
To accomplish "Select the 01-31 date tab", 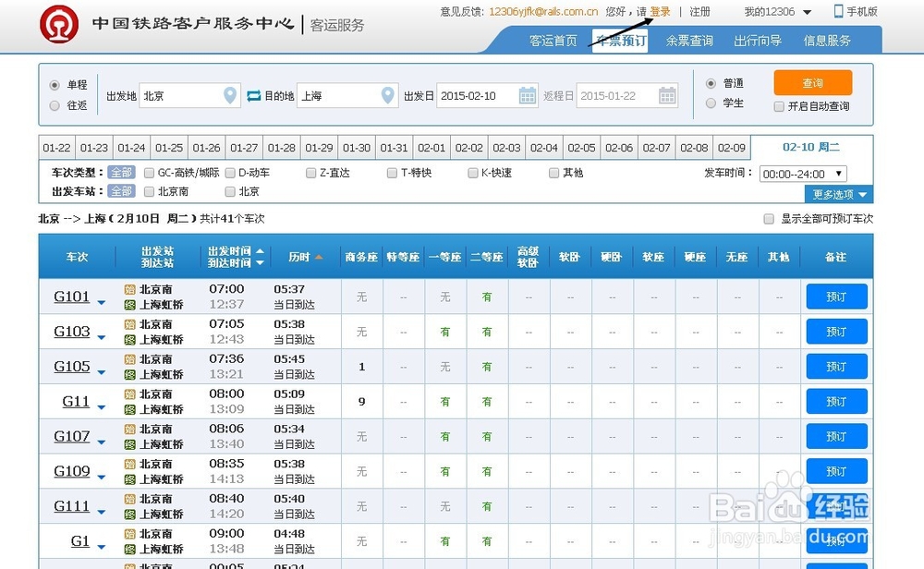I will coord(394,148).
